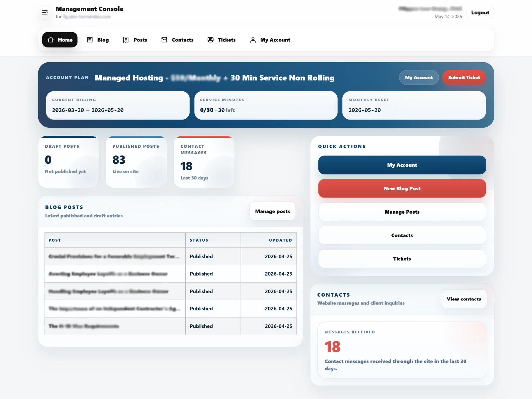
Task: Click My Account in account plan banner
Action: coord(419,77)
